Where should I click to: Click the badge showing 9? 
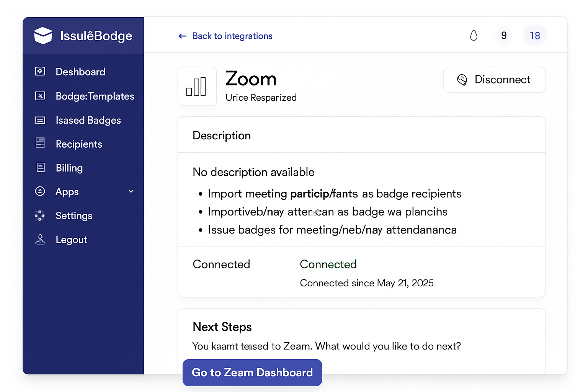(x=504, y=36)
